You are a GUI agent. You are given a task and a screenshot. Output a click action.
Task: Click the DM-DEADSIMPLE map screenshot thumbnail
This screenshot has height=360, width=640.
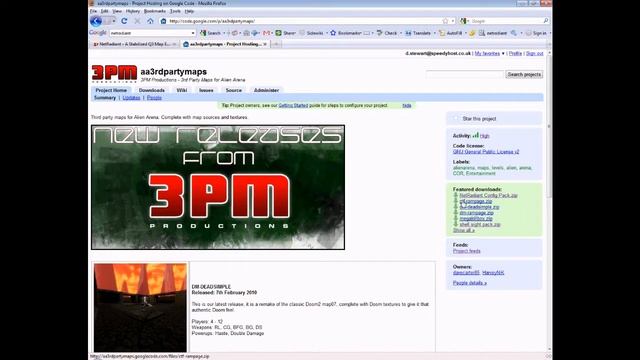[140, 308]
